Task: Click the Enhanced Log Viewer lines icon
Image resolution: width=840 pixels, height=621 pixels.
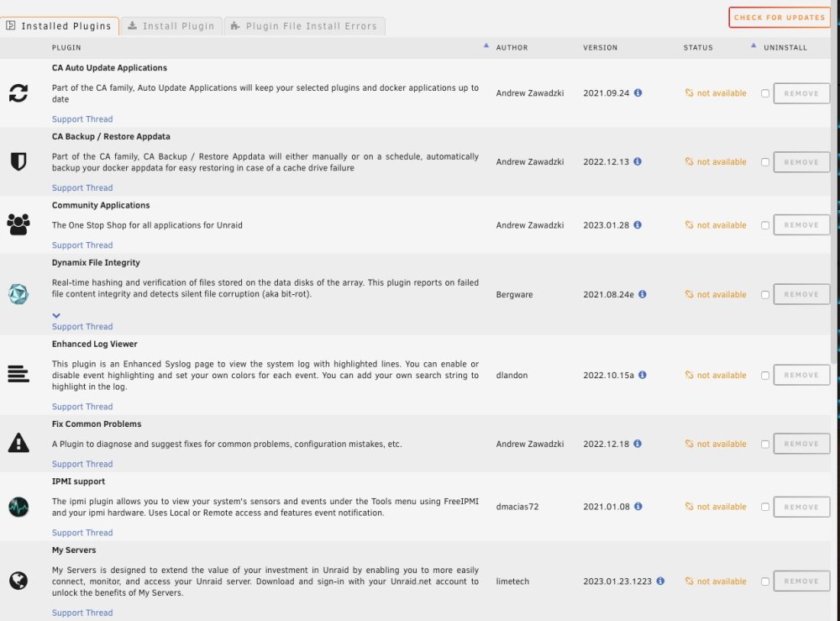Action: [18, 374]
